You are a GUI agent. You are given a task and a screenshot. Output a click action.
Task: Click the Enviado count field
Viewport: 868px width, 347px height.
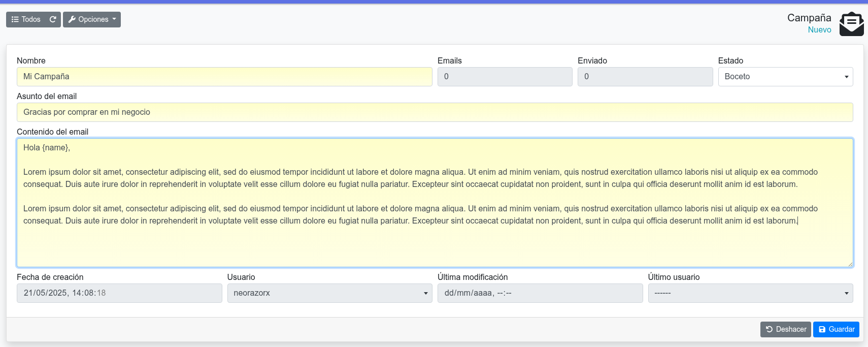tap(645, 77)
